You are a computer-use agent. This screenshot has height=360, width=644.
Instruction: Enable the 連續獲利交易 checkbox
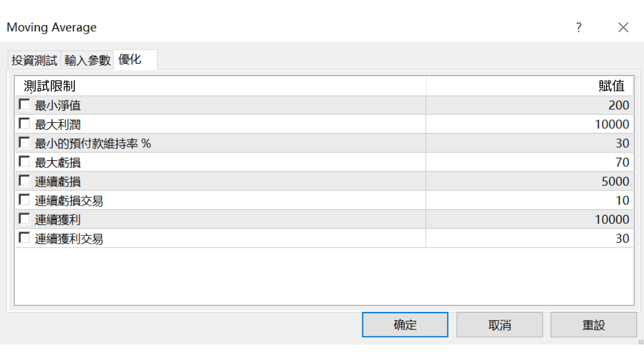pos(25,238)
